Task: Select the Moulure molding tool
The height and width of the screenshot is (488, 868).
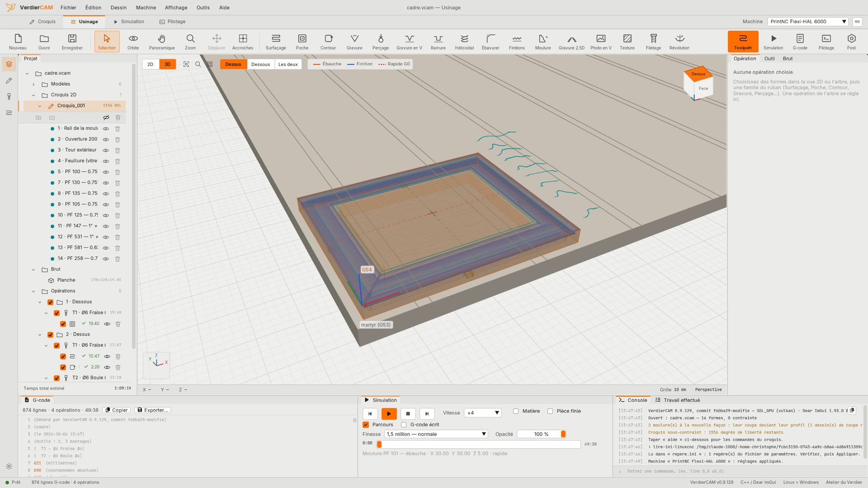Action: pyautogui.click(x=543, y=42)
